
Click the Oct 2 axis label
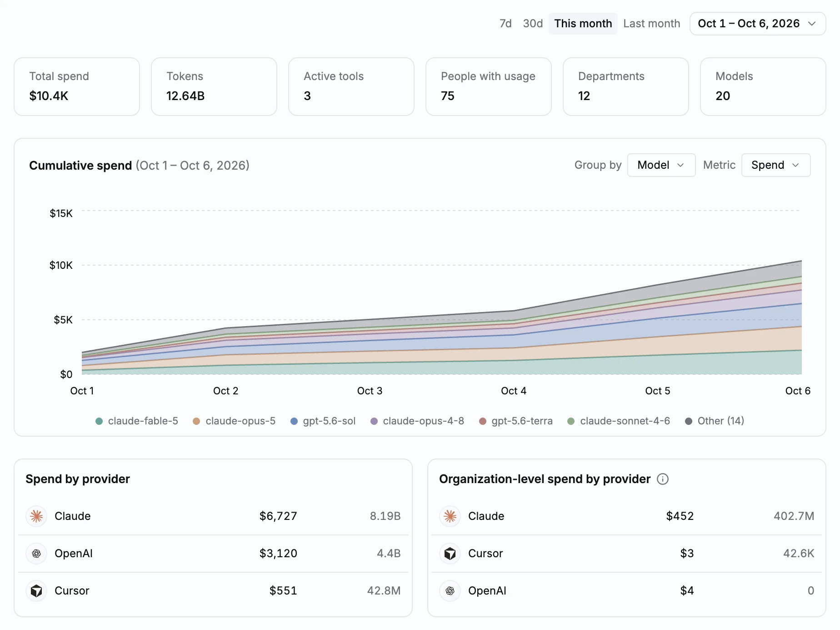(x=225, y=391)
